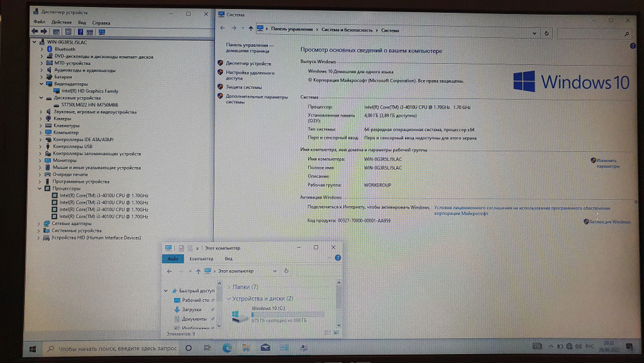Open Task View on taskbar
The height and width of the screenshot is (363, 644).
pos(207,348)
